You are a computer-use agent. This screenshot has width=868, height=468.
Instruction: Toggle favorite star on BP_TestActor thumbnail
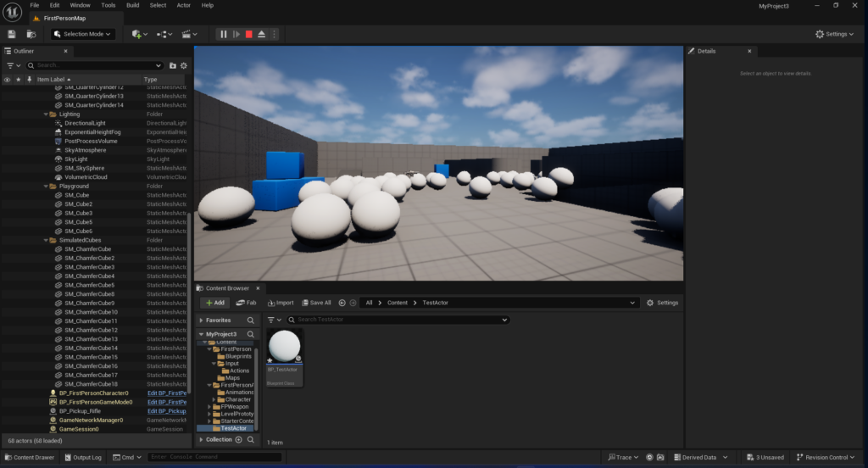tap(270, 359)
